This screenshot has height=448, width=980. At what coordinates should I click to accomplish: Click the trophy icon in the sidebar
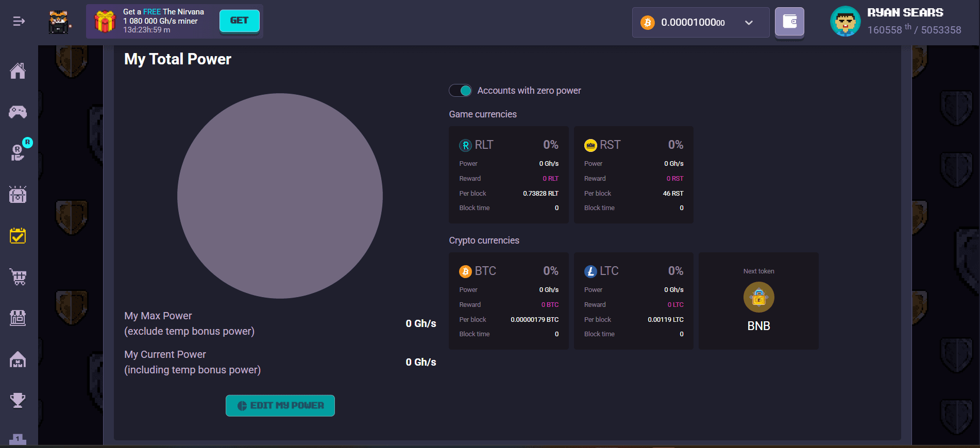click(18, 400)
